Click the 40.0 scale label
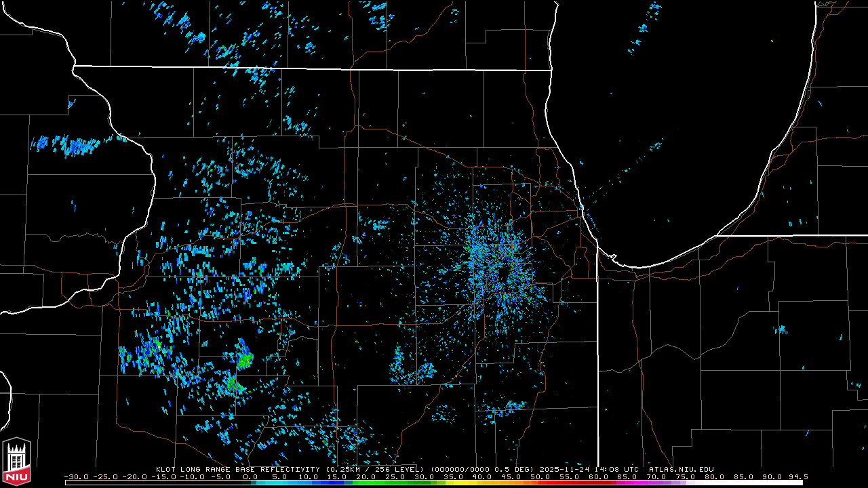Image resolution: width=868 pixels, height=488 pixels. coord(483,476)
